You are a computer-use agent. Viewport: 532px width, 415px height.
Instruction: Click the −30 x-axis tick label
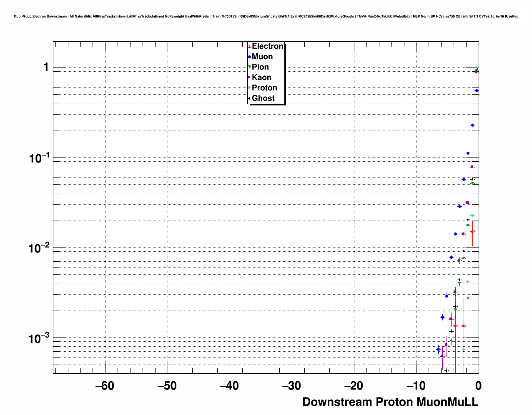tap(291, 386)
